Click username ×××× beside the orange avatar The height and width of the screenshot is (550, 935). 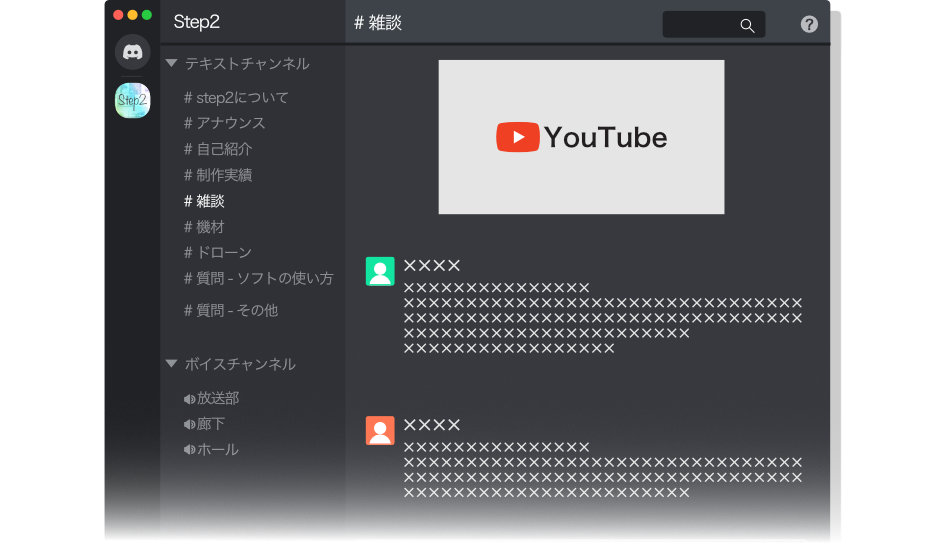432,425
